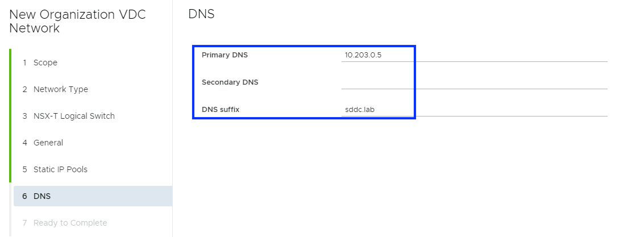The image size is (644, 237).
Task: Select the NSX-T Logical Switch step
Action: pos(74,116)
